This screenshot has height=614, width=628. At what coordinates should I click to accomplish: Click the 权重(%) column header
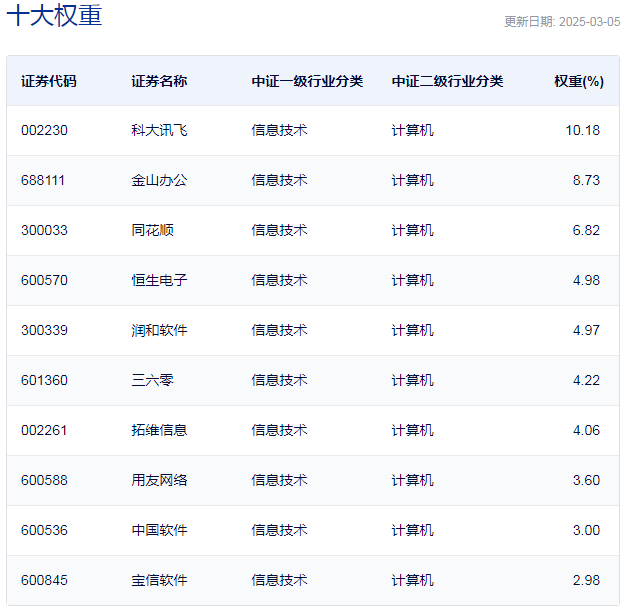pos(579,81)
